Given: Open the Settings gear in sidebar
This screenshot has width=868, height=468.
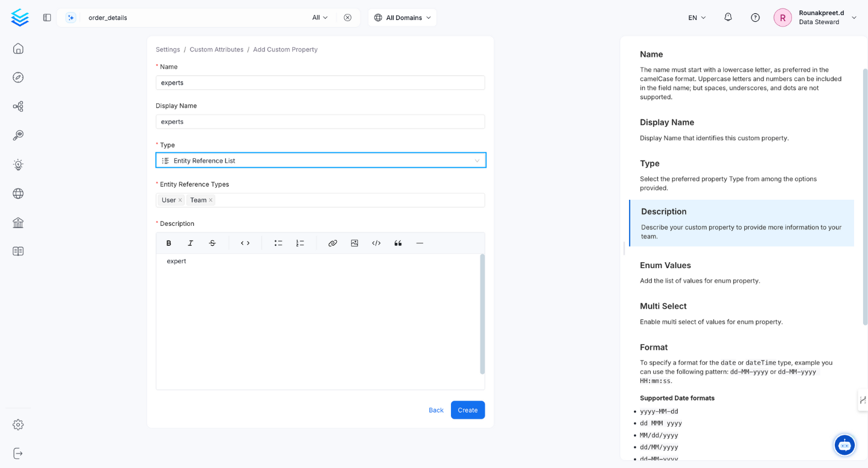Looking at the screenshot, I should tap(18, 425).
